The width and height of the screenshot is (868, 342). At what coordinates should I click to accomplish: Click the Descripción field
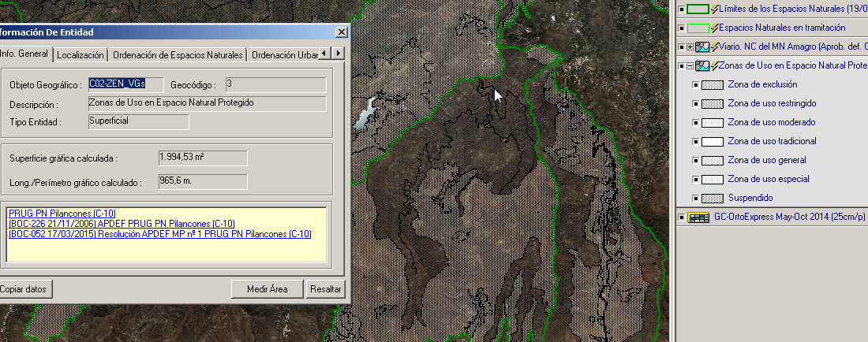coord(207,104)
